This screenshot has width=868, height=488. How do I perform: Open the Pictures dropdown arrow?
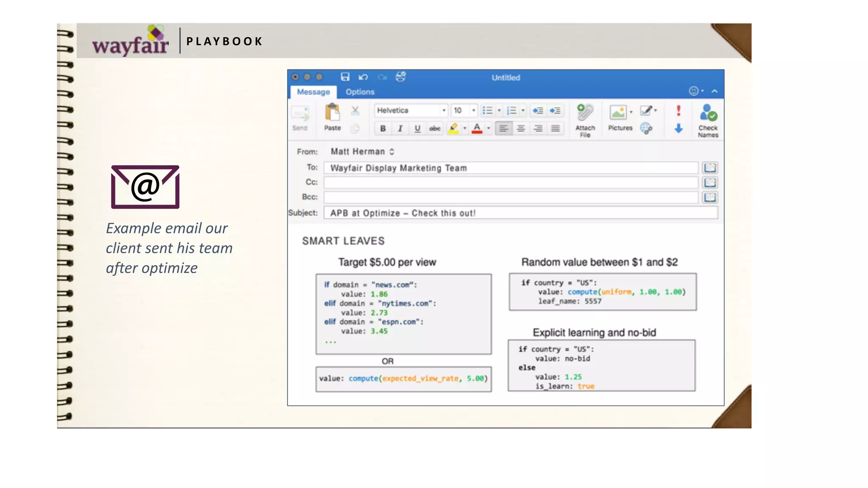(x=631, y=112)
